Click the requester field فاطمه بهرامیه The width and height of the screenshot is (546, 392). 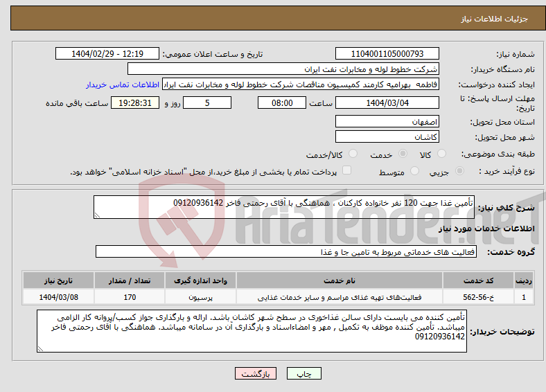pos(301,84)
